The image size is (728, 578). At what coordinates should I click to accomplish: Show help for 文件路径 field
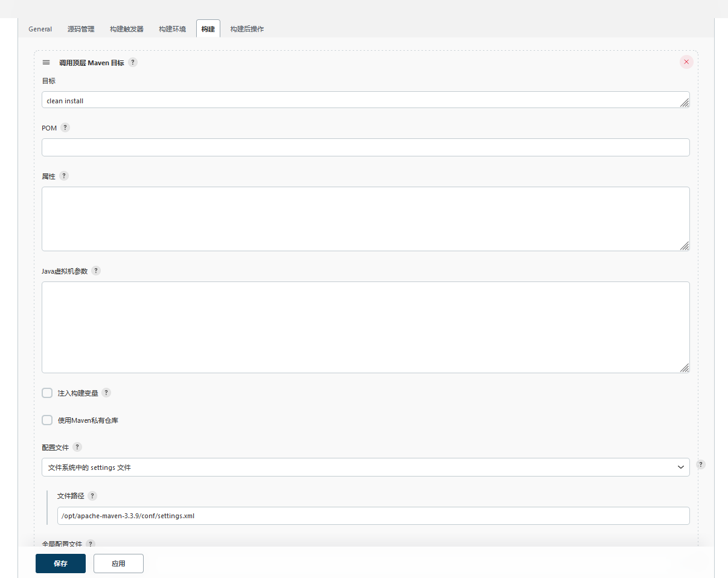coord(92,496)
